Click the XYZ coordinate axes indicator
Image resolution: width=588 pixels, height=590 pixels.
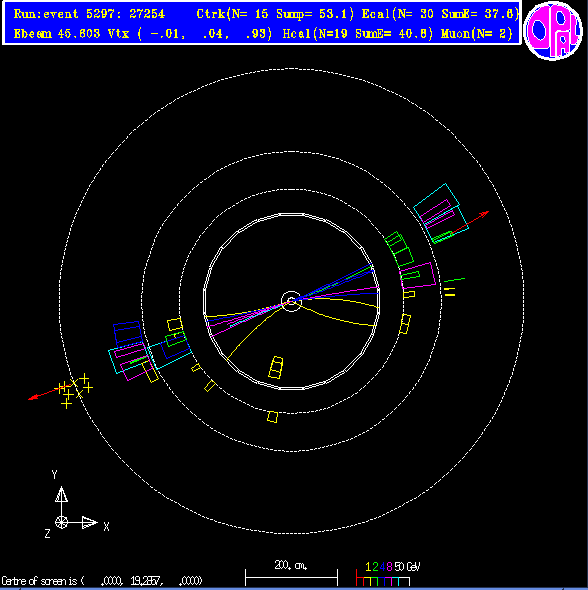76,504
